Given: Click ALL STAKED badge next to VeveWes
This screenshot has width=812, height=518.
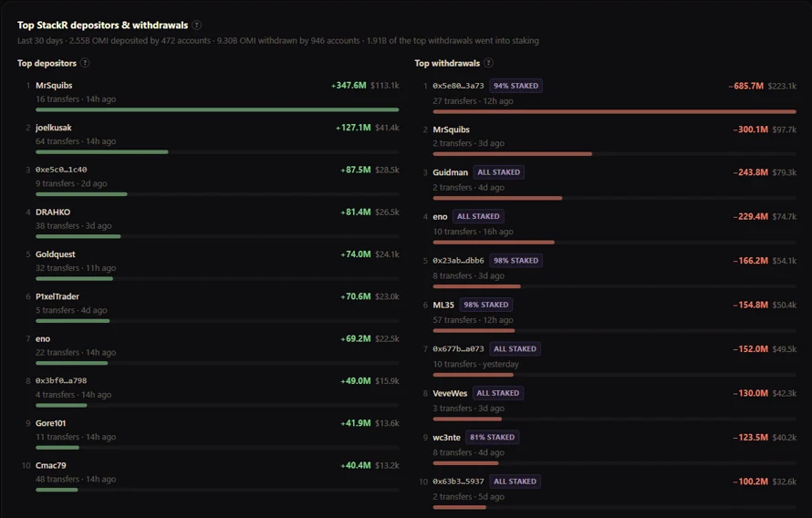Looking at the screenshot, I should point(497,393).
